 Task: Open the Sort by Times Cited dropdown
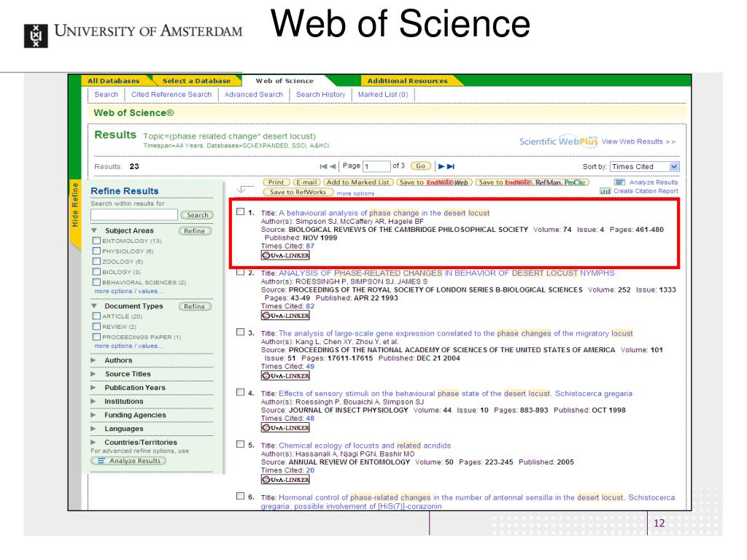(x=646, y=167)
